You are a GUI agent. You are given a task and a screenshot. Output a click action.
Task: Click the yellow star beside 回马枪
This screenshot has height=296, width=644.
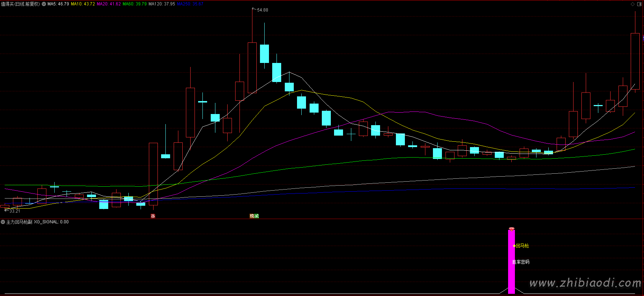click(x=514, y=246)
